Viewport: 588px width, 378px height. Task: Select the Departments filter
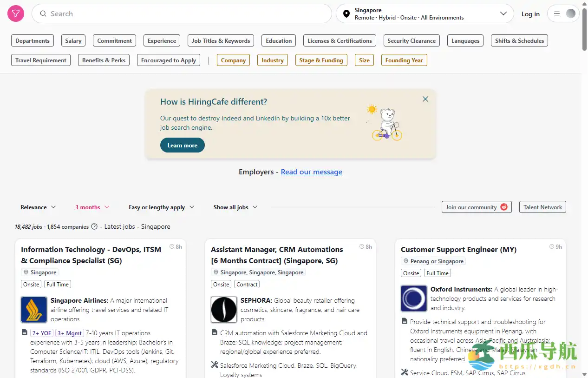click(x=33, y=41)
